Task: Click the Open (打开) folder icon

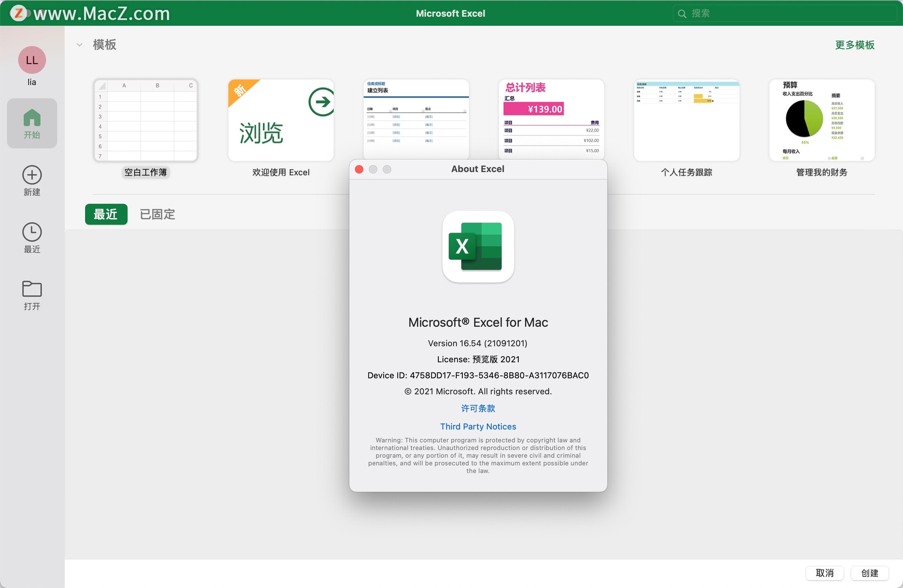Action: (32, 289)
